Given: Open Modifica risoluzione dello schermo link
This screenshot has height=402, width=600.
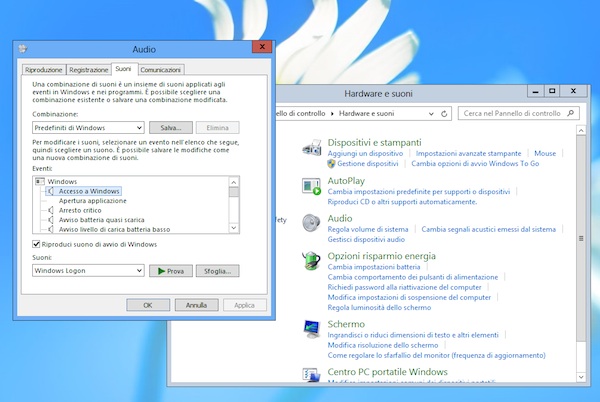Looking at the screenshot, I should pyautogui.click(x=383, y=345).
